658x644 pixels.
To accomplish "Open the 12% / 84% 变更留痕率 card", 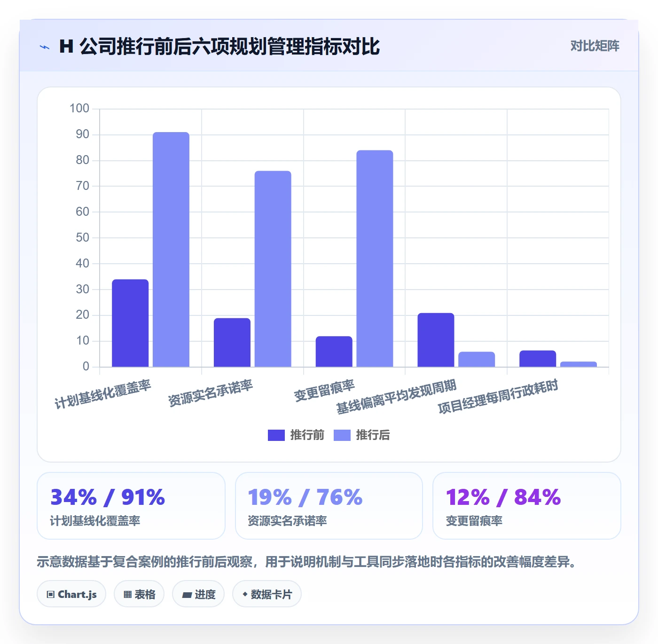I will coord(527,506).
